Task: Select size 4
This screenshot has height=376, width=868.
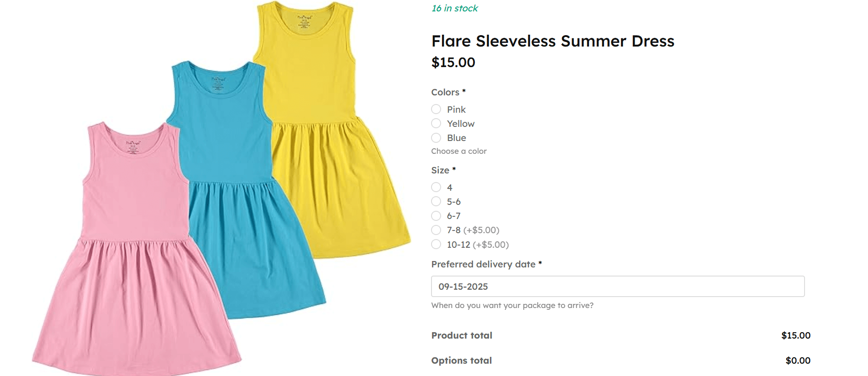Action: coord(436,188)
